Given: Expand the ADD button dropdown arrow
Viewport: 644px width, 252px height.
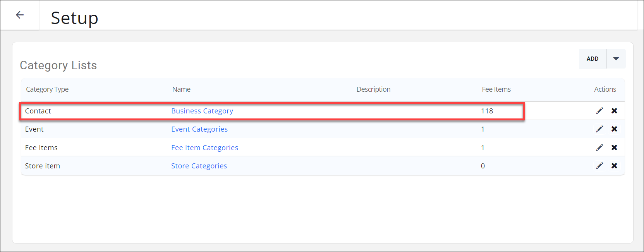Looking at the screenshot, I should point(616,59).
